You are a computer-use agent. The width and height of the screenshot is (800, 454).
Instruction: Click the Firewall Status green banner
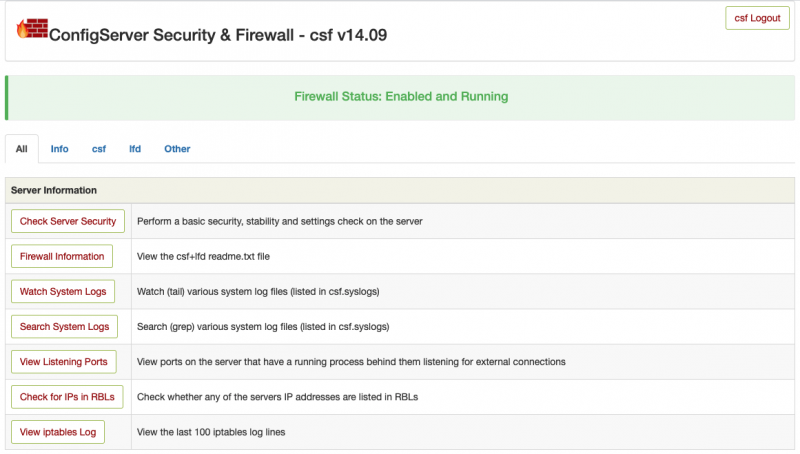tap(401, 97)
